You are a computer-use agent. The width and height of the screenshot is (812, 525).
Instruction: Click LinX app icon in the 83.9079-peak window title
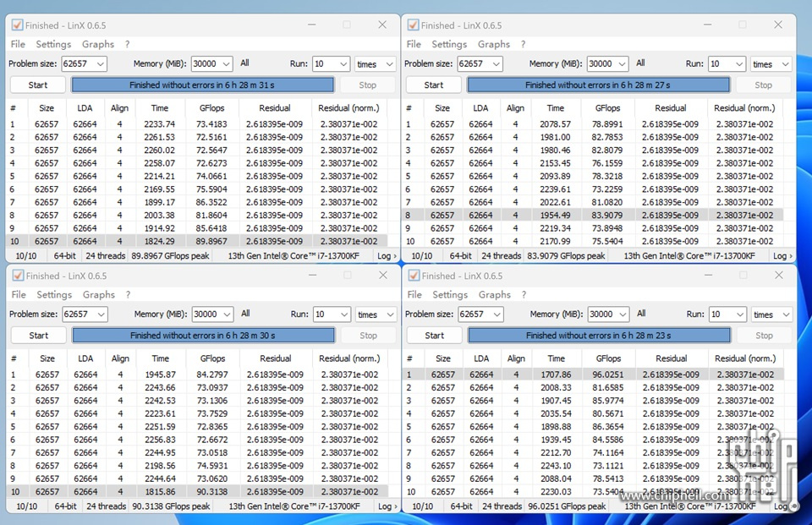414,25
